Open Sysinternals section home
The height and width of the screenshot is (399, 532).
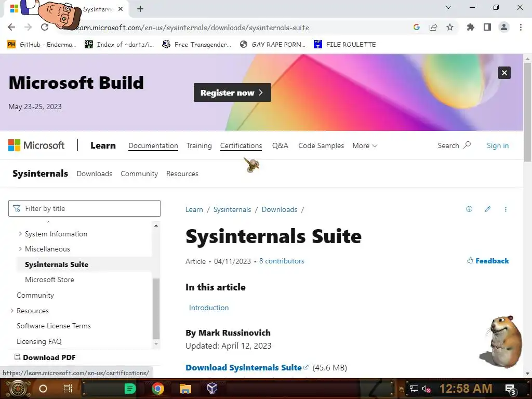pos(40,174)
